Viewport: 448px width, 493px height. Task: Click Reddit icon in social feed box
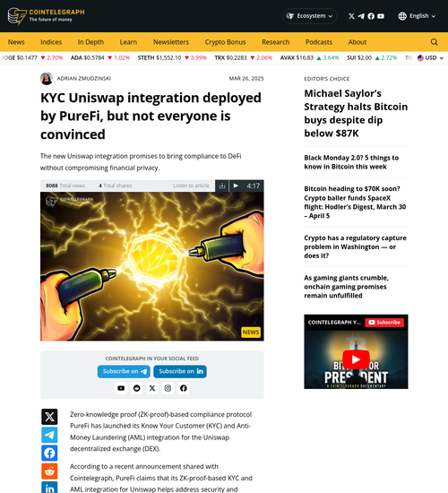137,388
